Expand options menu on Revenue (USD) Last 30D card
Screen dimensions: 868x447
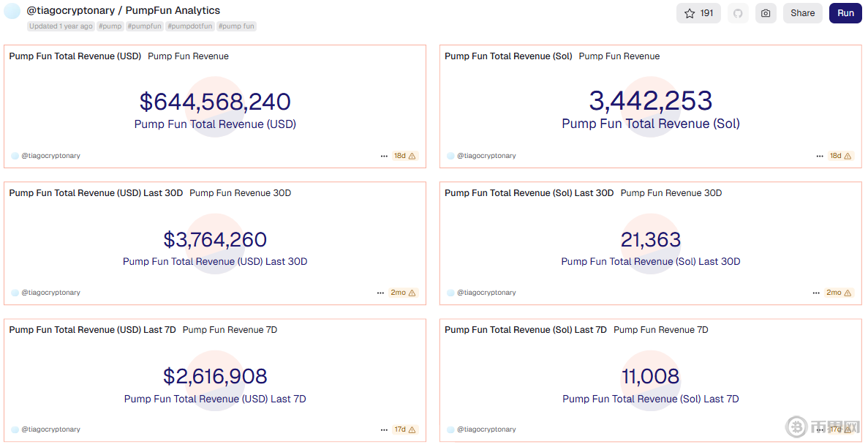click(x=380, y=293)
